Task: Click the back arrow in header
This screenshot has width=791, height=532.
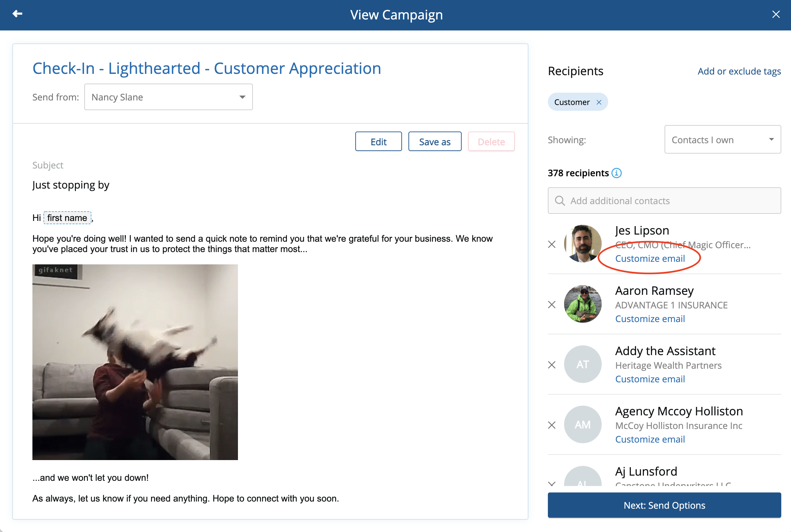Action: [17, 14]
